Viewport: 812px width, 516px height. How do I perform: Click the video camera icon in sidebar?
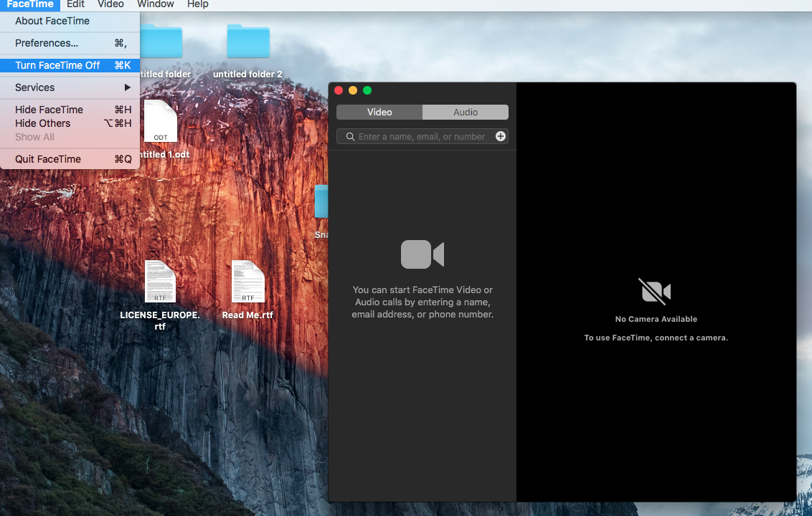tap(422, 254)
